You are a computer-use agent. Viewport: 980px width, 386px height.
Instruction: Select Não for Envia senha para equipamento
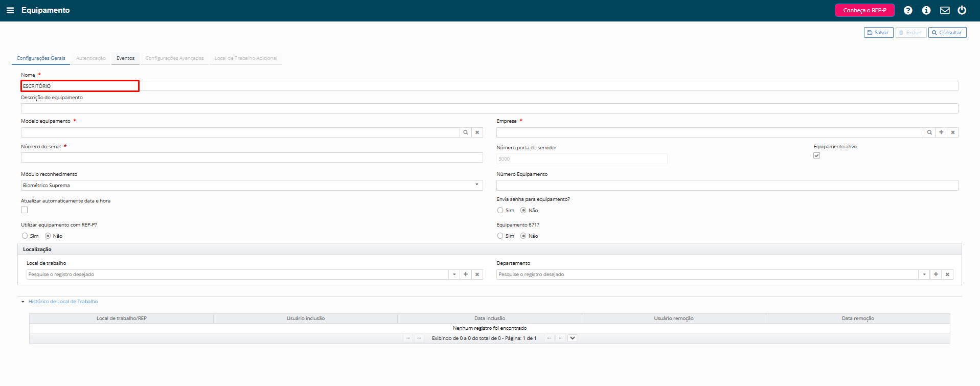[523, 210]
